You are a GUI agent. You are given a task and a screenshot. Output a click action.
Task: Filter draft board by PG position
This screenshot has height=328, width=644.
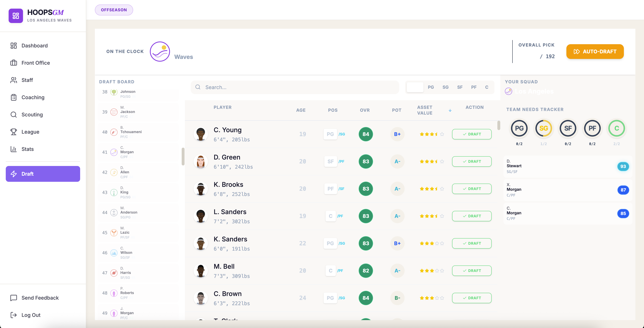431,87
